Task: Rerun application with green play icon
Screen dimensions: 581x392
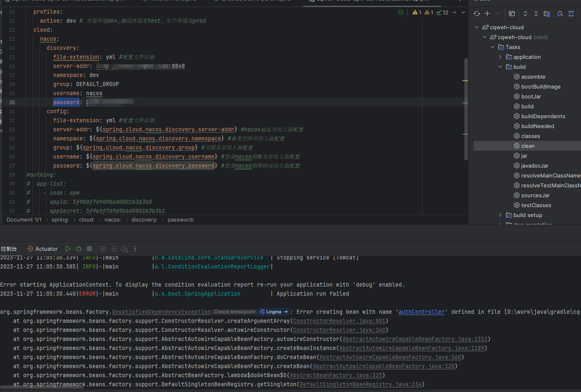Action: pyautogui.click(x=68, y=249)
